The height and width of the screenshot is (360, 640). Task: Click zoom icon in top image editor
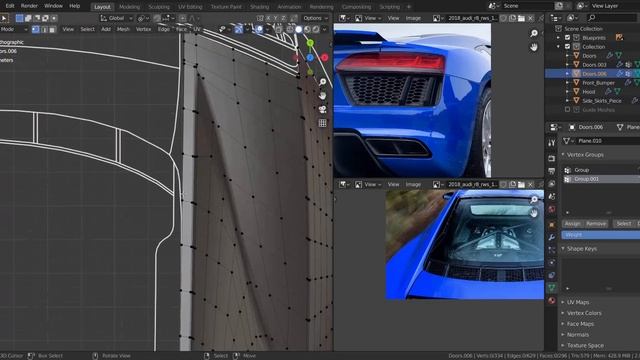pos(534,33)
